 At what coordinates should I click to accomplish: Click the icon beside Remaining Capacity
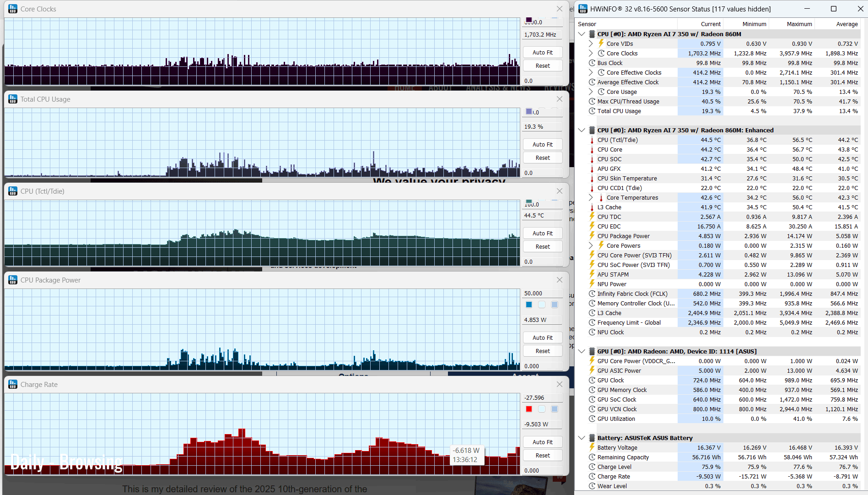pos(592,457)
